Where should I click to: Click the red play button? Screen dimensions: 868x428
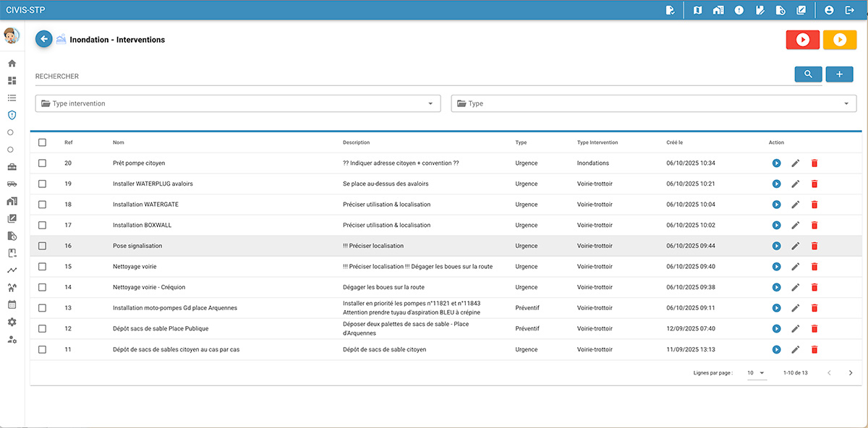point(802,40)
